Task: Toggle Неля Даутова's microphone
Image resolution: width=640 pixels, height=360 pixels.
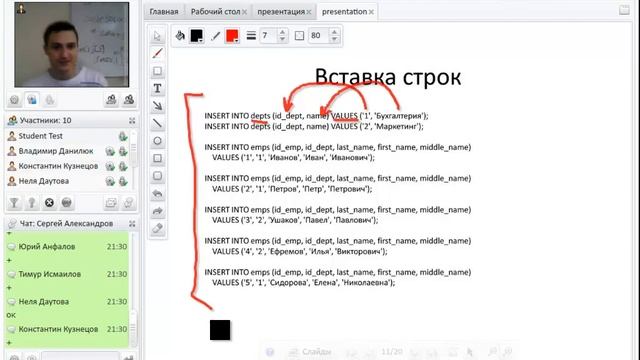Action: (x=123, y=181)
